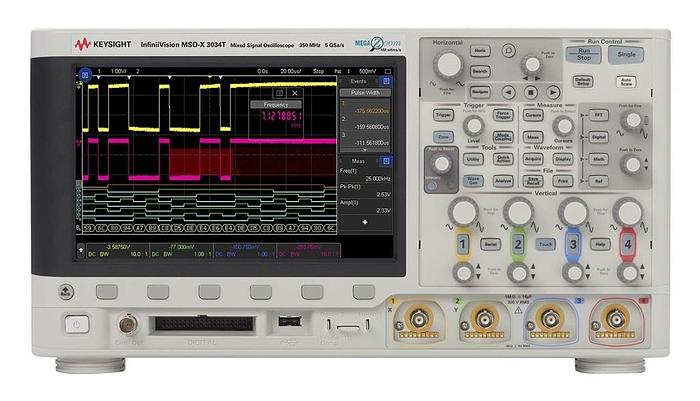Viewport: 700px width, 401px height.
Task: Push the Ref button
Action: 599,180
